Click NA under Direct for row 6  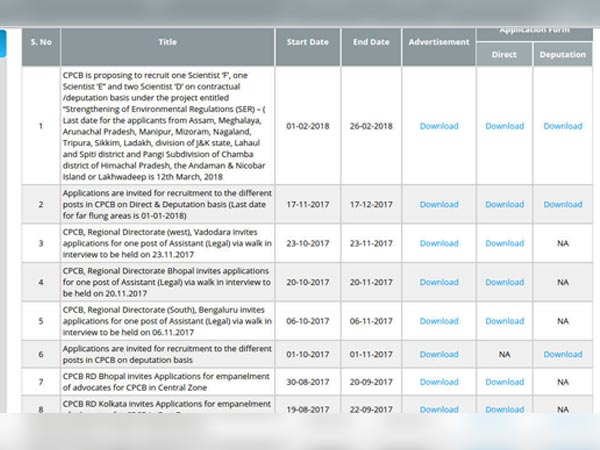(x=504, y=354)
